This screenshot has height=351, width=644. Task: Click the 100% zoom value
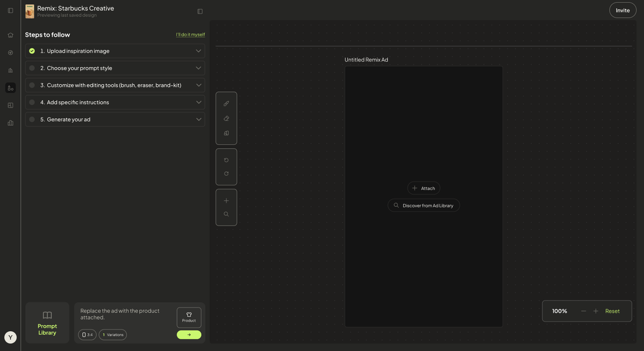click(x=560, y=311)
